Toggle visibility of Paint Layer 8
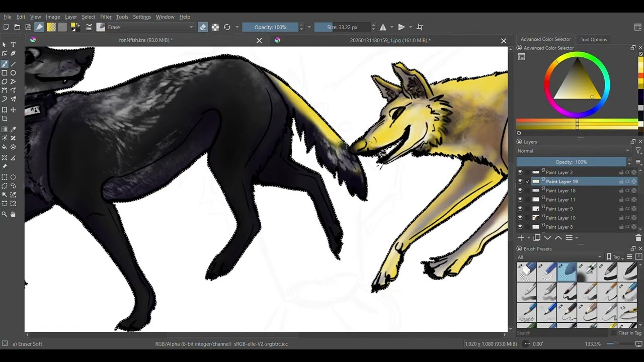Image resolution: width=644 pixels, height=362 pixels. 520,227
